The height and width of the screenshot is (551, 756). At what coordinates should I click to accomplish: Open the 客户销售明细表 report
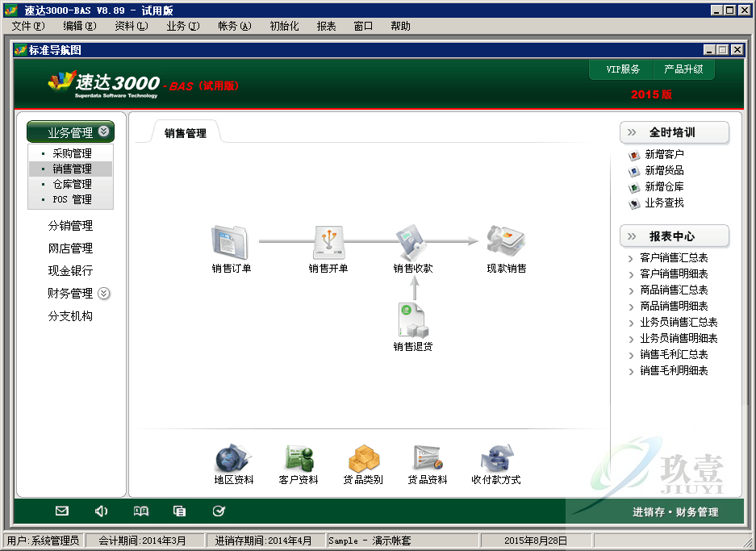click(x=674, y=273)
